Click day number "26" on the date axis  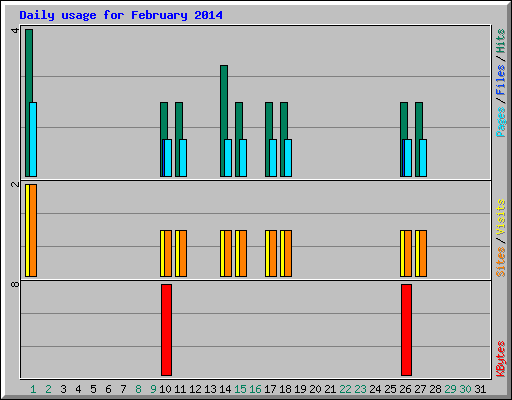[405, 389]
